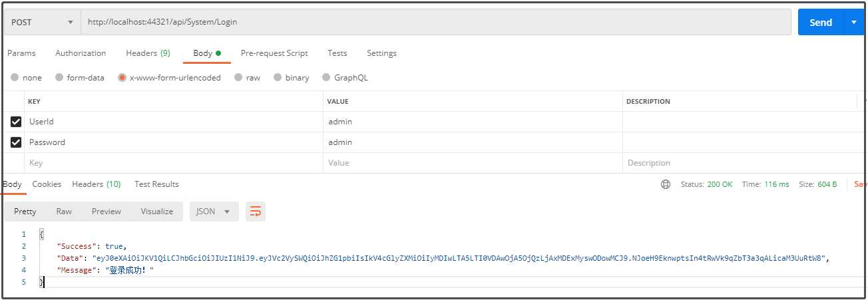The height and width of the screenshot is (300, 868).
Task: Click the Status: 200 OK text
Action: pyautogui.click(x=706, y=184)
